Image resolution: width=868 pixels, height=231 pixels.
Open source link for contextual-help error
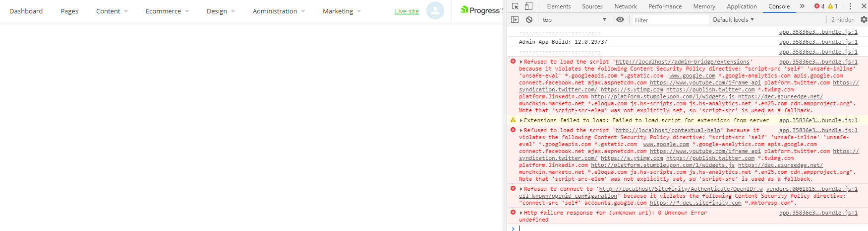coord(818,131)
